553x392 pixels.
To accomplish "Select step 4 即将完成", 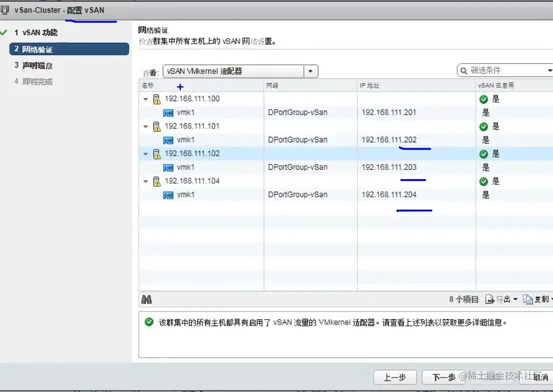I will click(34, 82).
